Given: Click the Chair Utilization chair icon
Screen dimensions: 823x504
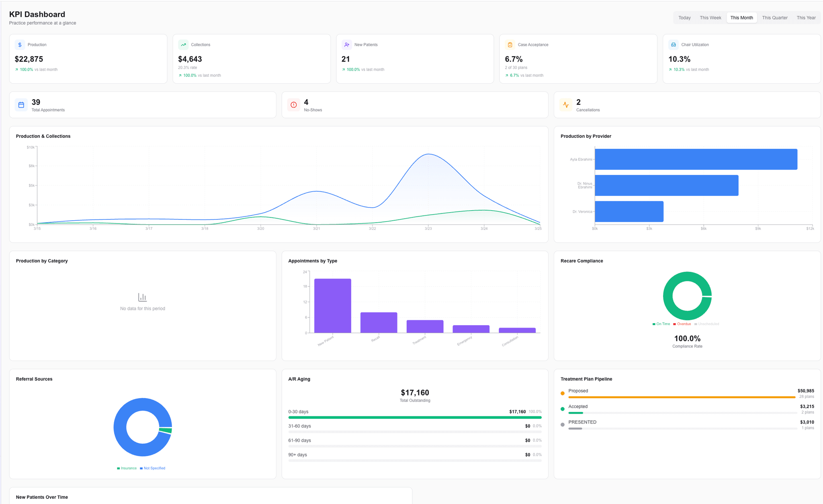Looking at the screenshot, I should point(673,45).
